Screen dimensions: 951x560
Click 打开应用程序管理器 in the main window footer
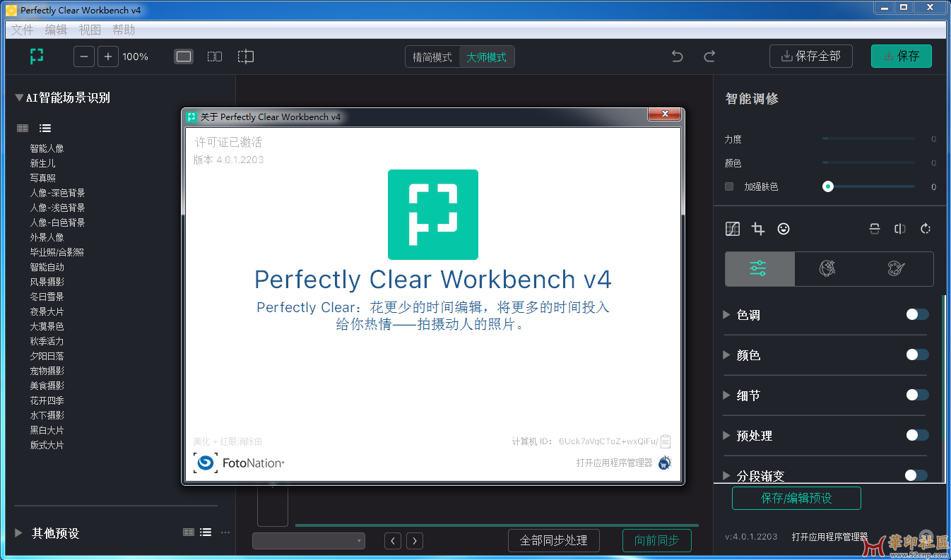pos(829,537)
